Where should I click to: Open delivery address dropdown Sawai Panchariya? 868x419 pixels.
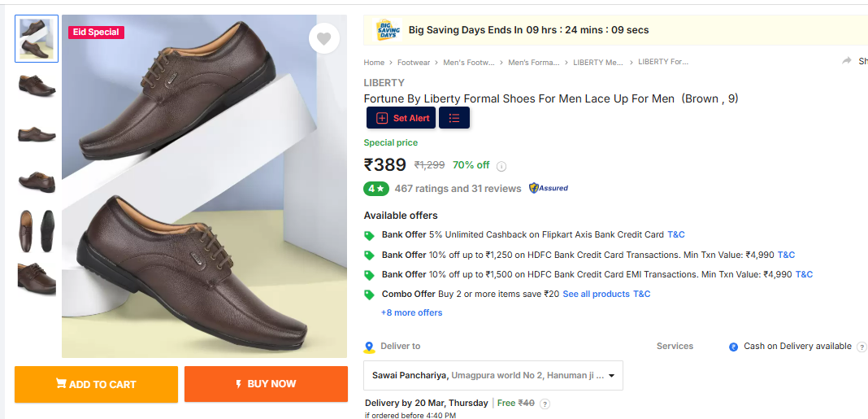coord(493,376)
